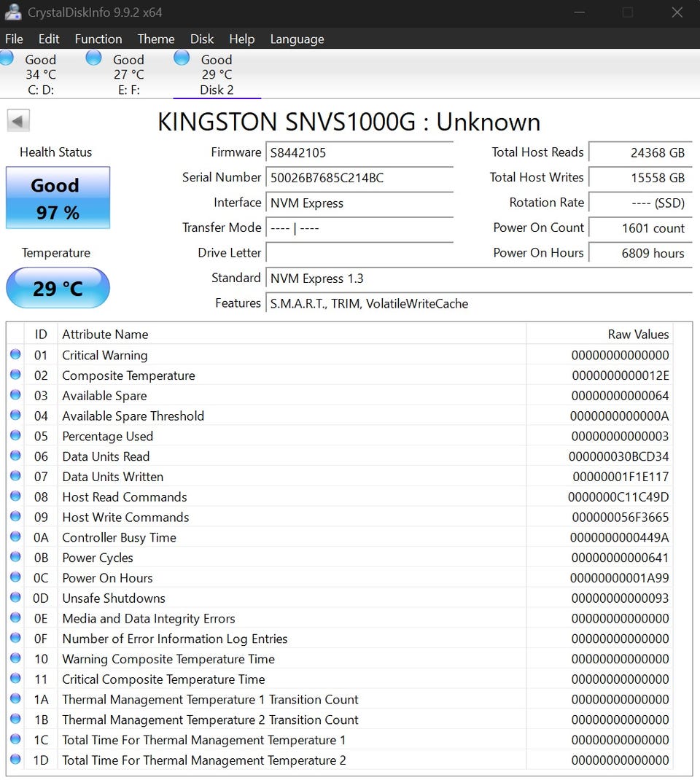The height and width of the screenshot is (780, 700).
Task: Click the empty Drive Letter field
Action: tap(359, 253)
